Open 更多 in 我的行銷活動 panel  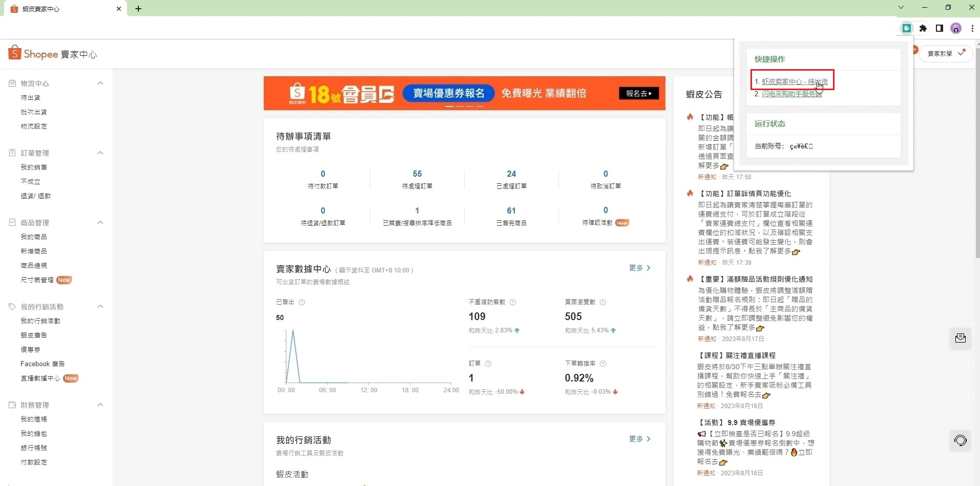pos(639,439)
